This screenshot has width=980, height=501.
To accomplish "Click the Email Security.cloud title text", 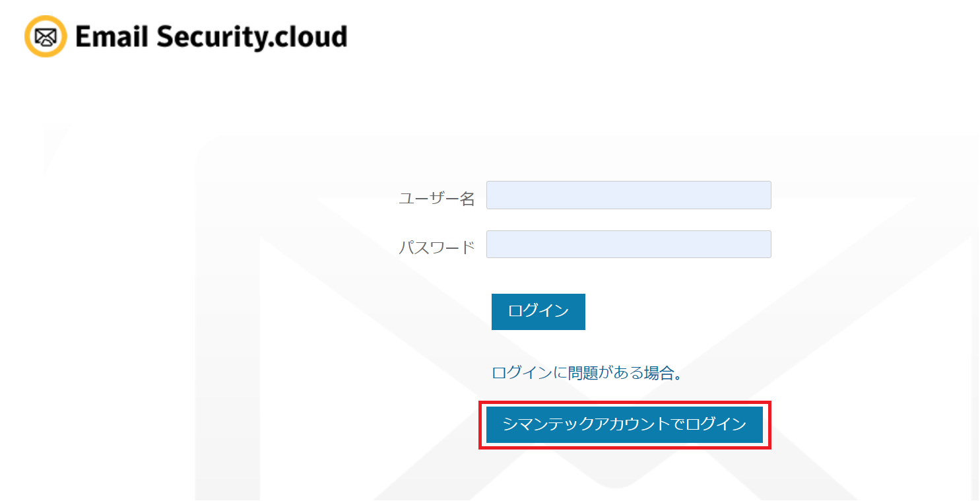I will click(x=211, y=37).
